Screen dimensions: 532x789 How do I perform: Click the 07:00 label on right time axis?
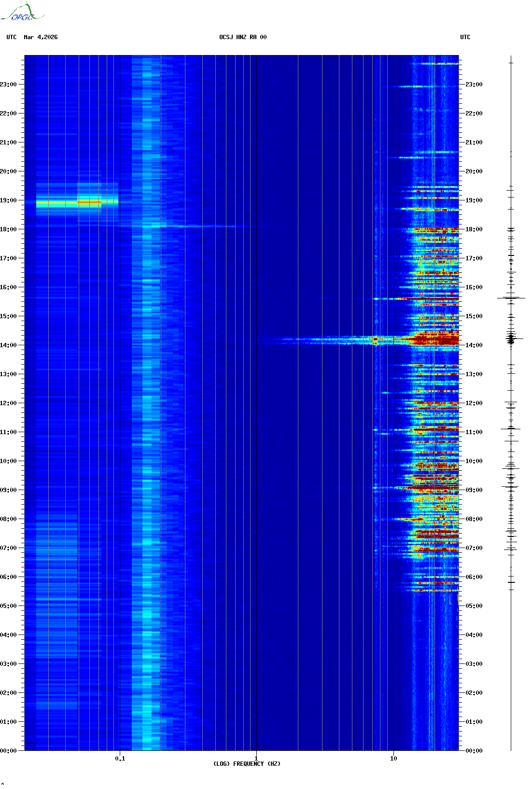click(474, 548)
